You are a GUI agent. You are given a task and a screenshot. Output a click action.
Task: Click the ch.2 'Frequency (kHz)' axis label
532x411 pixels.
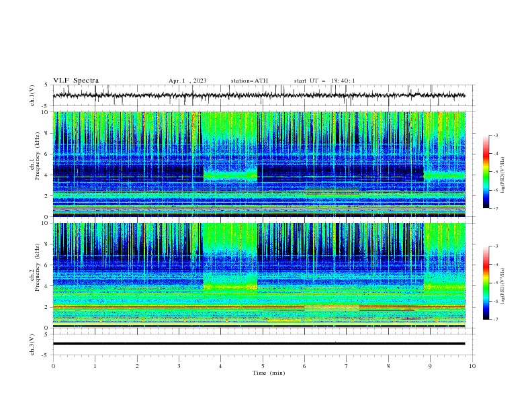(x=37, y=267)
